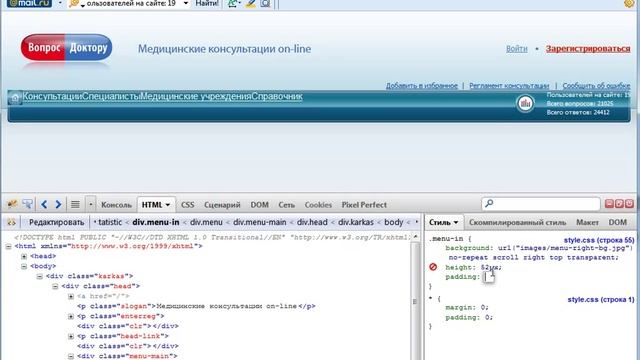Click the break-on-mutation icon beside Редактировать
Image resolution: width=640 pixels, height=360 pixels.
tap(11, 222)
